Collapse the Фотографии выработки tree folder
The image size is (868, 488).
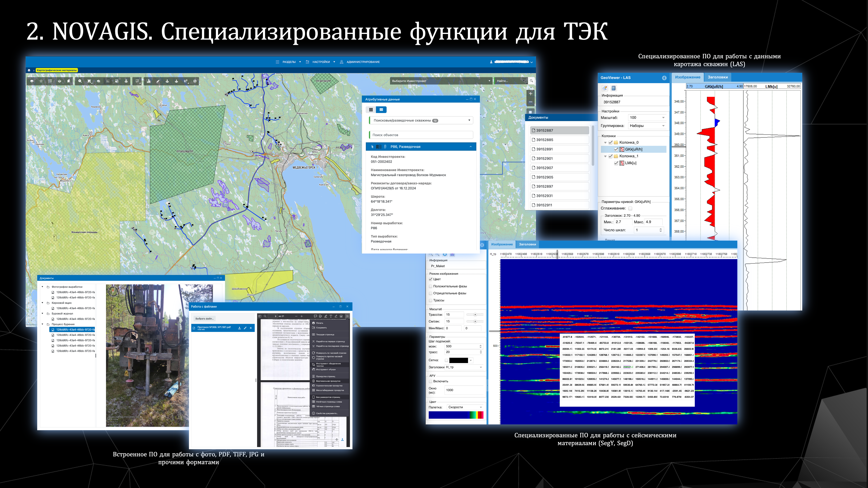[x=42, y=287]
